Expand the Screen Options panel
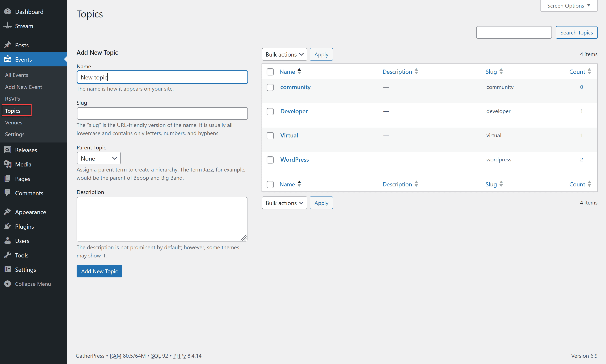Image resolution: width=606 pixels, height=364 pixels. 568,5
